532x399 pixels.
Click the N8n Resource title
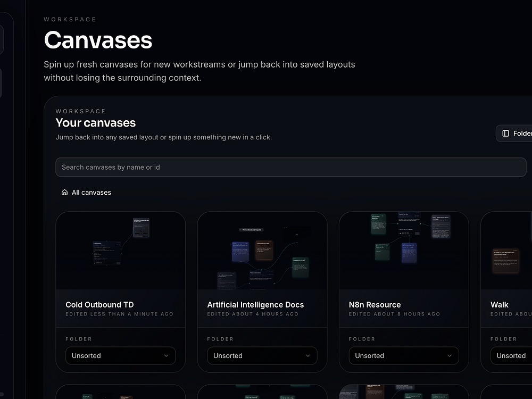point(375,305)
